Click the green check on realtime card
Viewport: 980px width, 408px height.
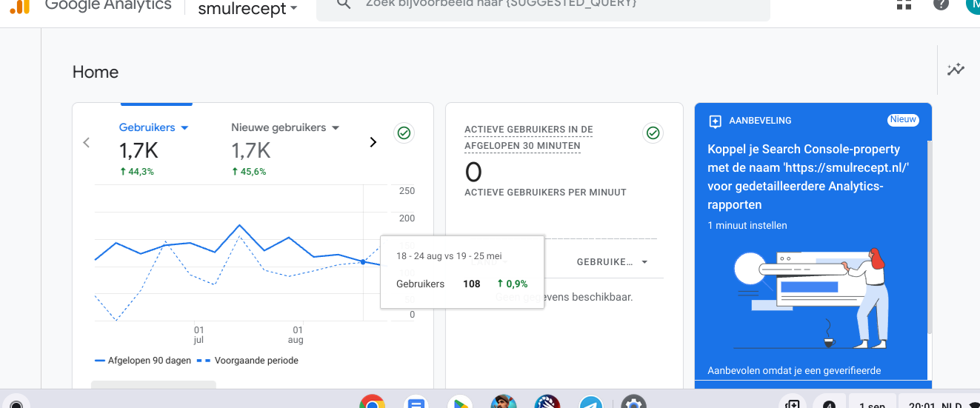point(653,133)
